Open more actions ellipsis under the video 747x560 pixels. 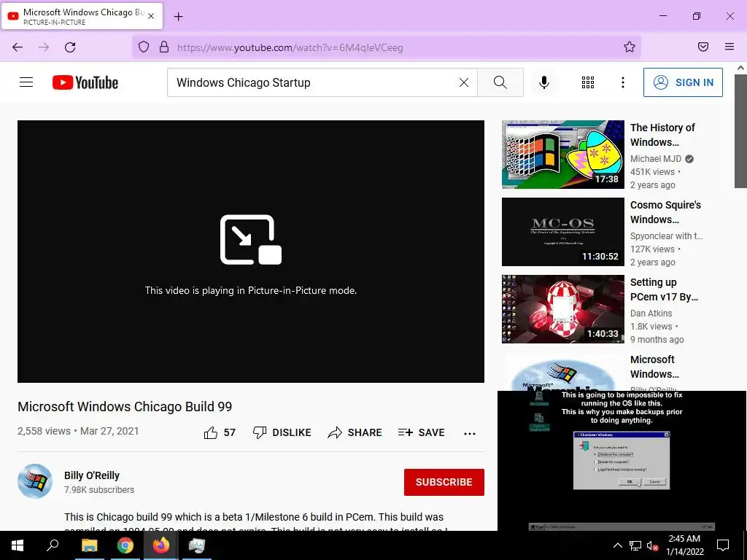point(470,433)
